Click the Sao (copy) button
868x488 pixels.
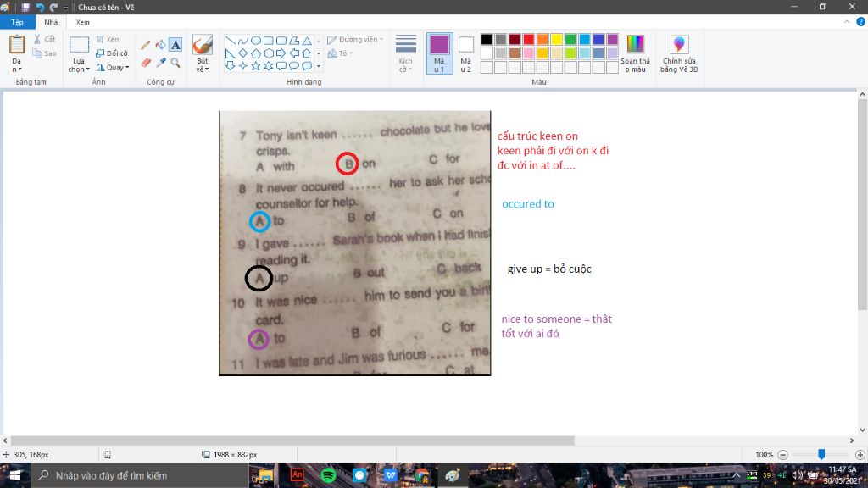click(x=44, y=53)
